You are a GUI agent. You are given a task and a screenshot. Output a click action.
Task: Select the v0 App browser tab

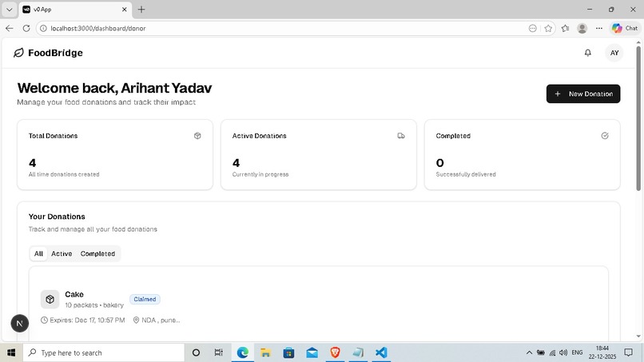(x=75, y=10)
